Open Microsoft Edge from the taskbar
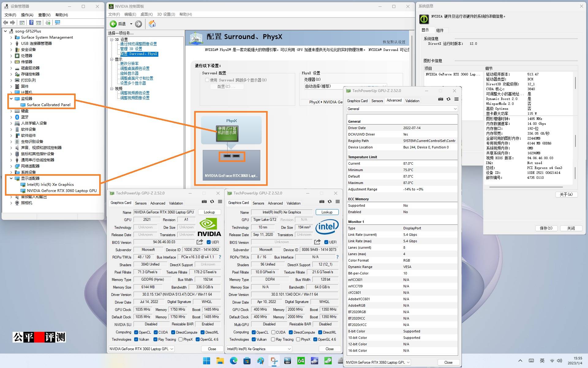This screenshot has height=368, width=588. (234, 361)
